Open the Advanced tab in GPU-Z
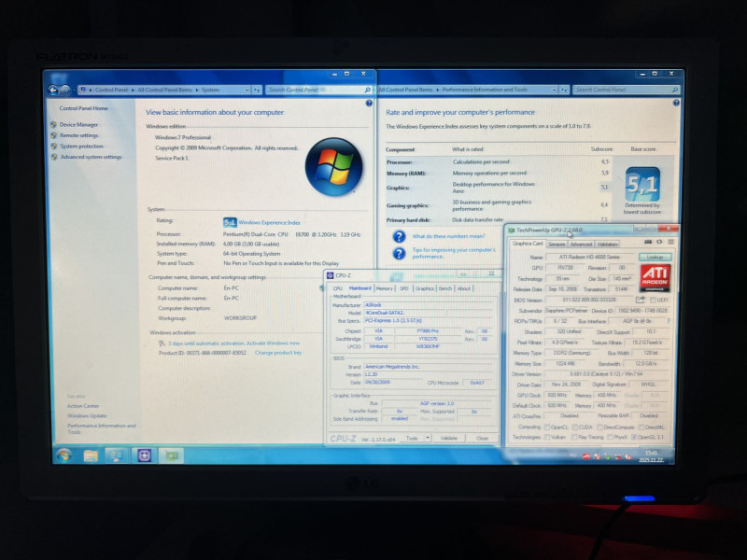Image resolution: width=747 pixels, height=560 pixels. click(581, 245)
